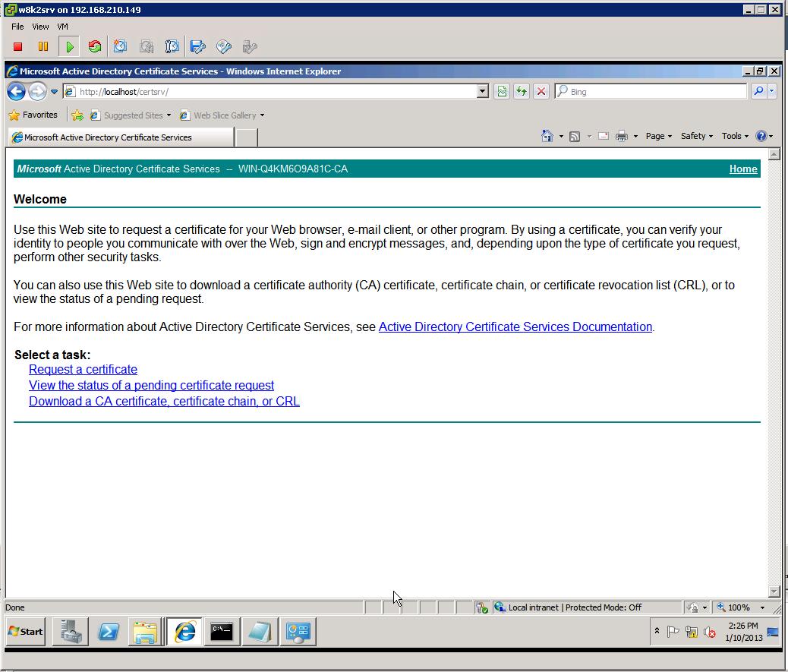Screen dimensions: 788x672
Task: Click the Bing search box
Action: click(x=651, y=91)
